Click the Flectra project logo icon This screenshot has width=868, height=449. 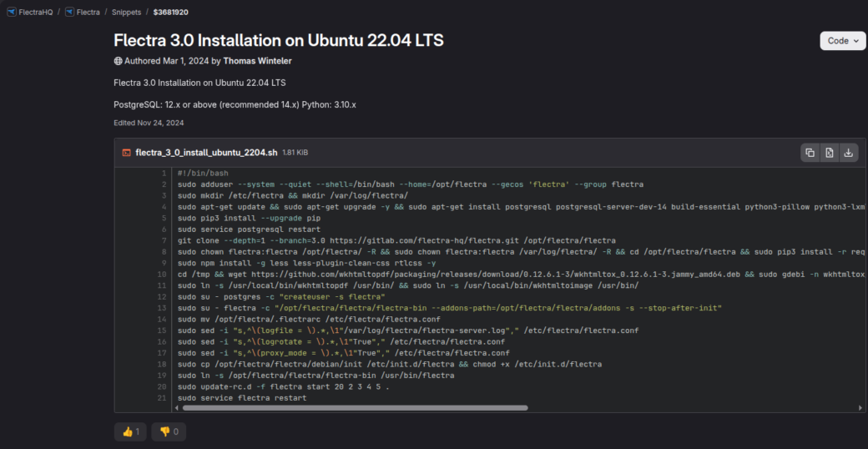coord(70,12)
